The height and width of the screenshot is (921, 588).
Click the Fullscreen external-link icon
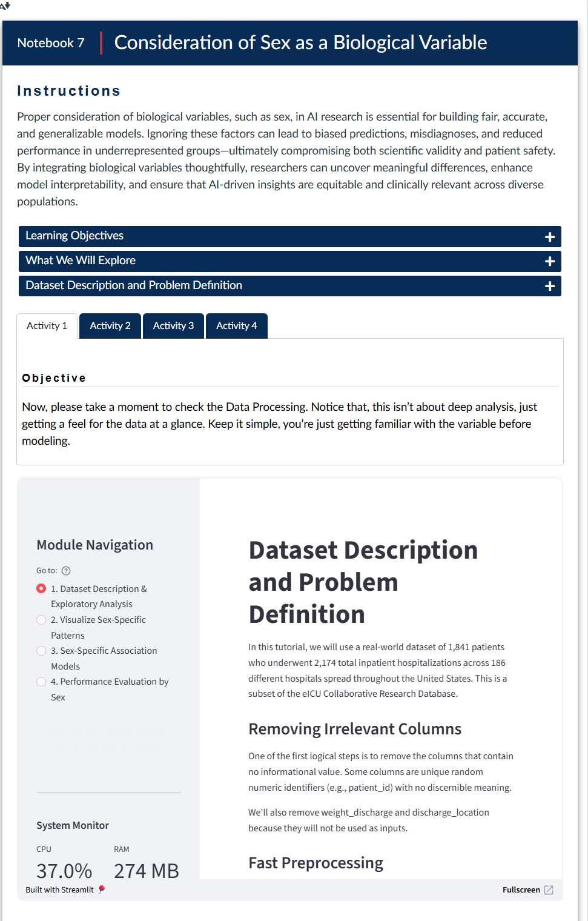[549, 890]
